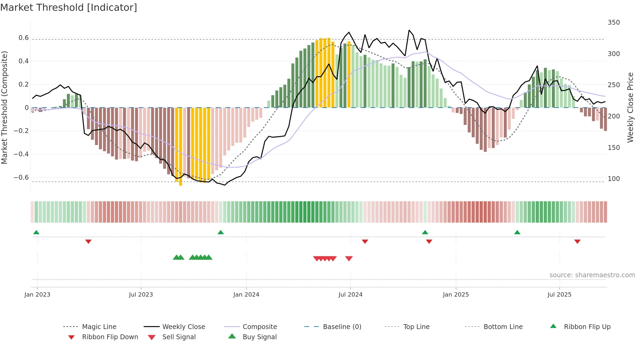Click the 0.4 value on left axis
The image size is (644, 362).
click(x=24, y=61)
